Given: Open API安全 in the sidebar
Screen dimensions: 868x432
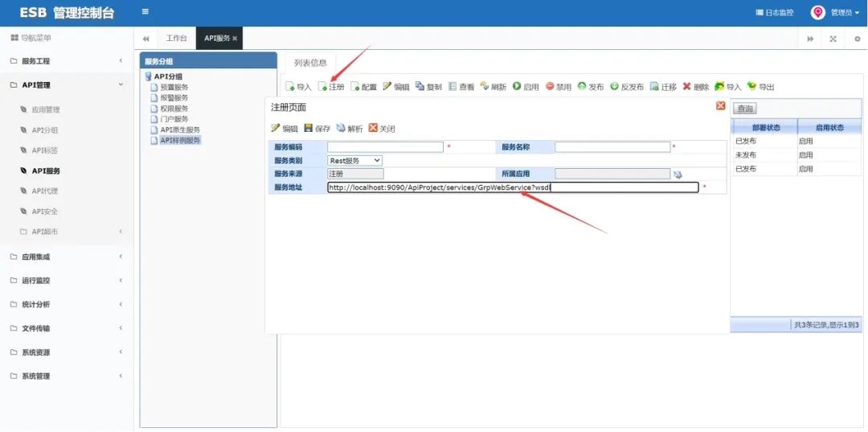Looking at the screenshot, I should 44,212.
